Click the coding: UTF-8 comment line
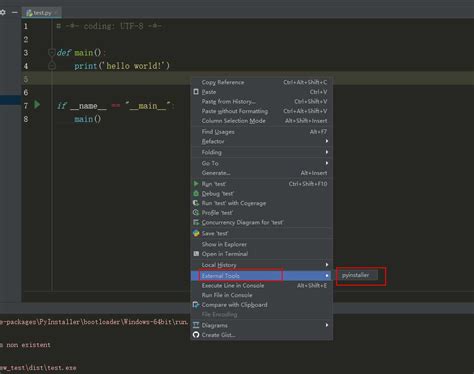This screenshot has height=374, width=474. pyautogui.click(x=109, y=26)
